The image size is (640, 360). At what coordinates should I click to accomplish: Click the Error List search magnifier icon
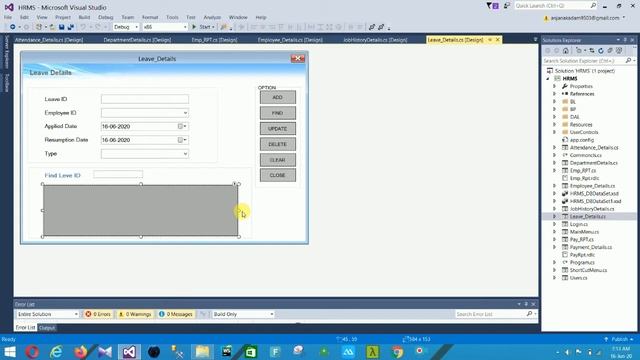(529, 313)
